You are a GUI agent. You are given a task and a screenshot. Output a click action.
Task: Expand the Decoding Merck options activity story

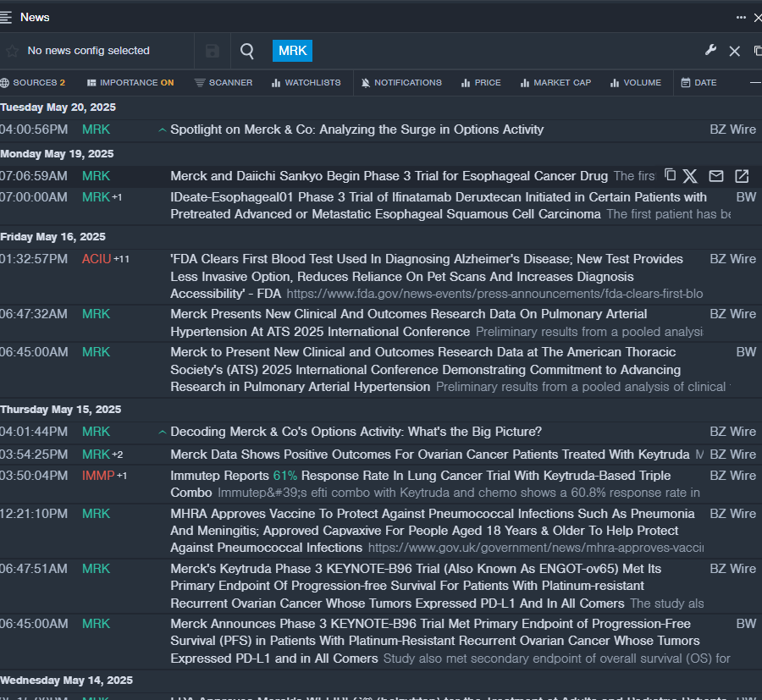163,433
